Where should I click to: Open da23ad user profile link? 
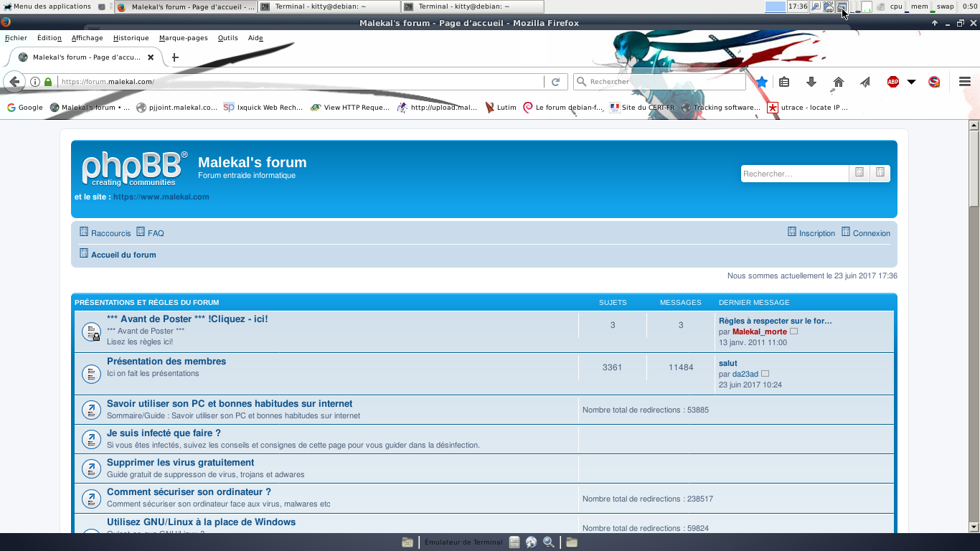click(745, 375)
